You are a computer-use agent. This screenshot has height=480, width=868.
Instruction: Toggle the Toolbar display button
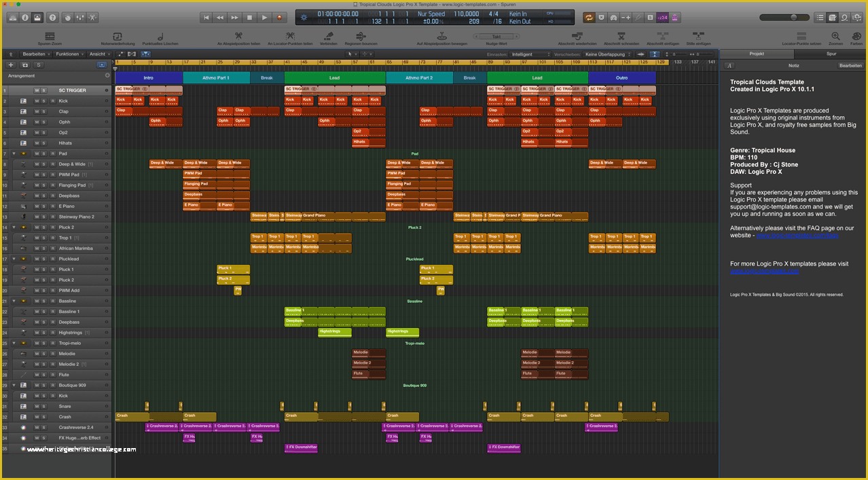click(37, 17)
